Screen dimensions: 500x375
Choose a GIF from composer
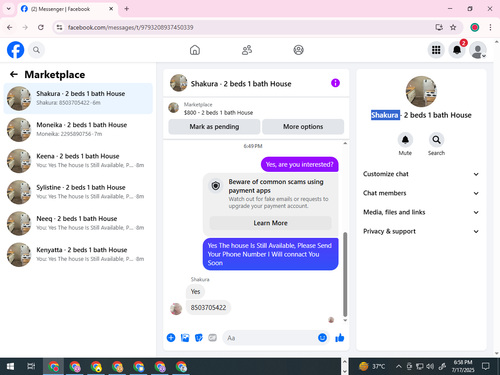pyautogui.click(x=212, y=338)
